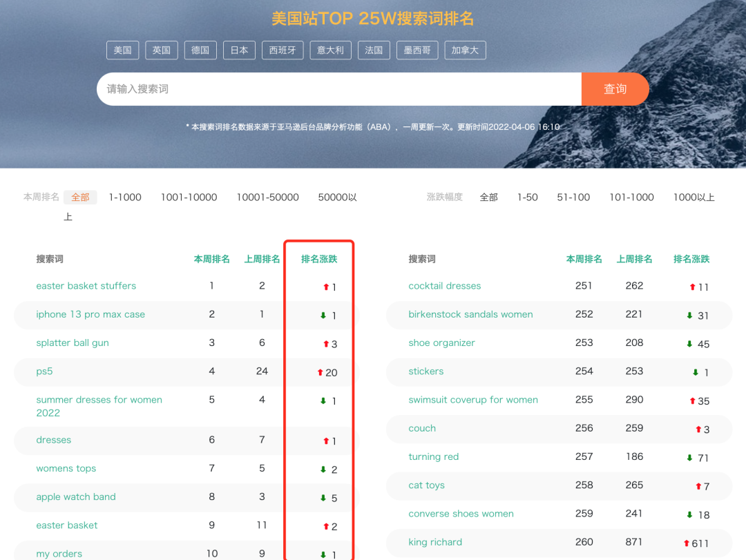The width and height of the screenshot is (746, 560).
Task: Switch to the 10001-50000 rank range
Action: coord(267,197)
